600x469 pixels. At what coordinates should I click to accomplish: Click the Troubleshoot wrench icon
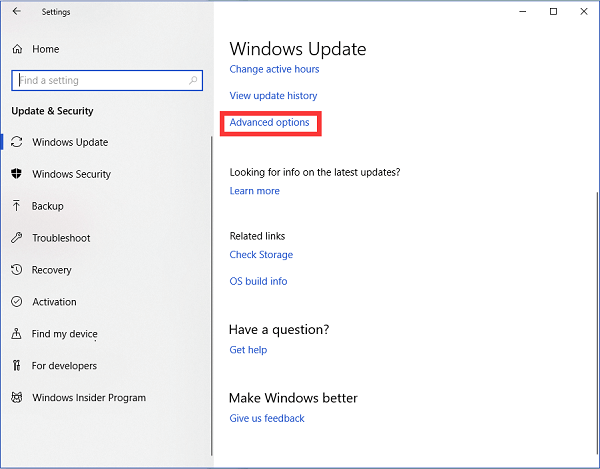click(x=16, y=238)
